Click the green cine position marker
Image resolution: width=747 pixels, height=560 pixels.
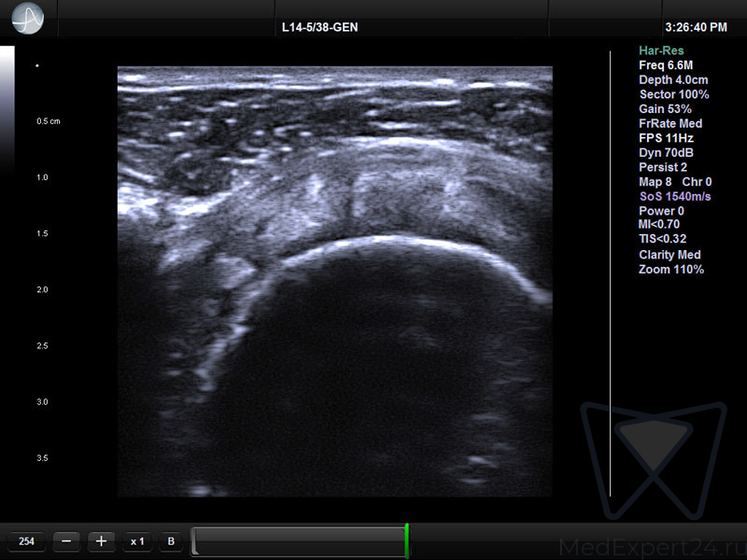406,541
